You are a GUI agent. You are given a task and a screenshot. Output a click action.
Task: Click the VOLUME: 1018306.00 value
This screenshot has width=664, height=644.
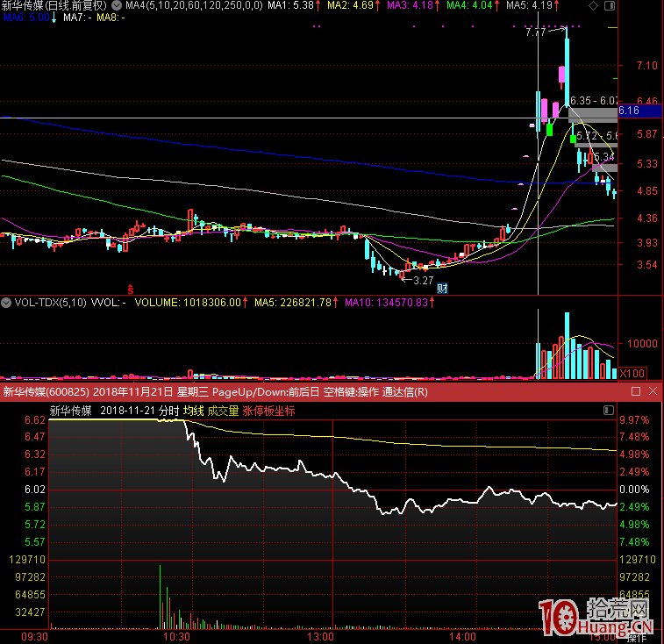pos(191,303)
